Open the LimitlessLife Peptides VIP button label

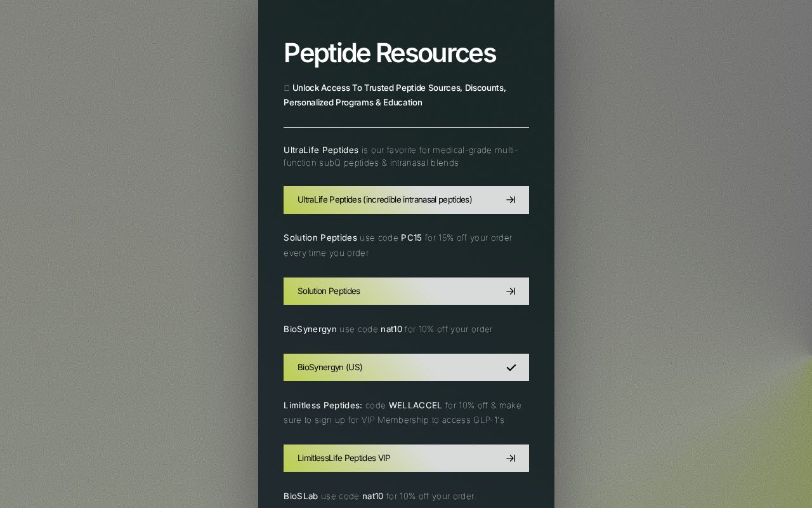344,458
